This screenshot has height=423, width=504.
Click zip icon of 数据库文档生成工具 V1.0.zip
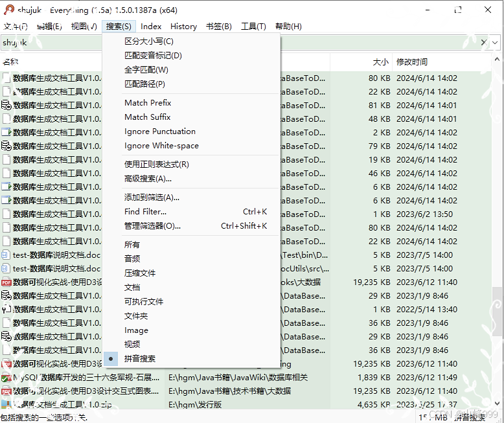point(6,404)
